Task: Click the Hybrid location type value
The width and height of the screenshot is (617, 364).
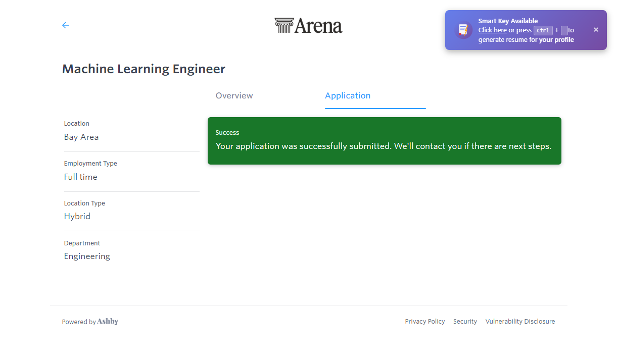Action: [x=77, y=217]
